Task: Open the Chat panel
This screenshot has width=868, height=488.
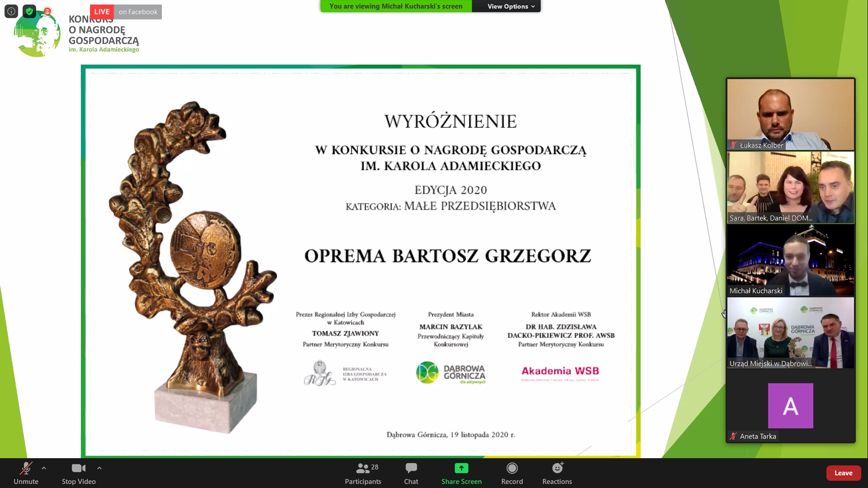Action: (x=411, y=473)
